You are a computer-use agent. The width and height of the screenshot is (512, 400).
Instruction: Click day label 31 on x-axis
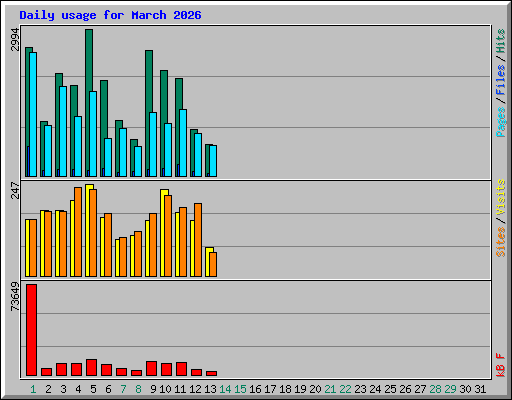[480, 389]
